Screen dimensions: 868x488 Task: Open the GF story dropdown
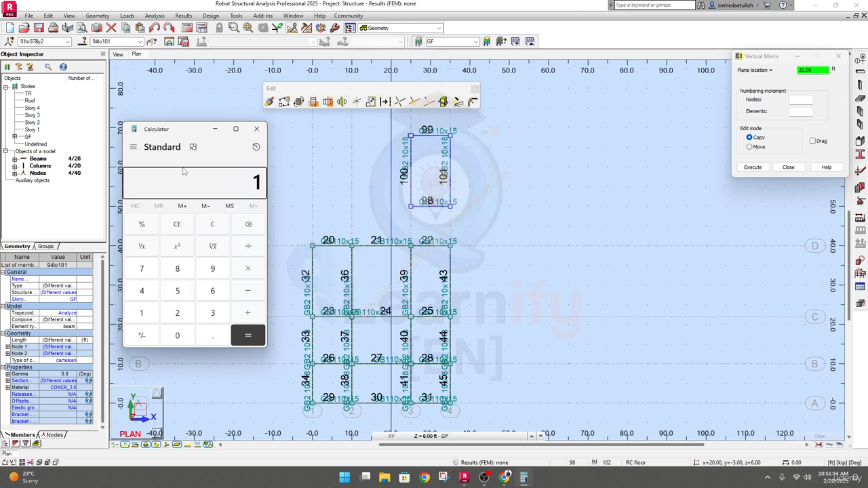coord(475,41)
